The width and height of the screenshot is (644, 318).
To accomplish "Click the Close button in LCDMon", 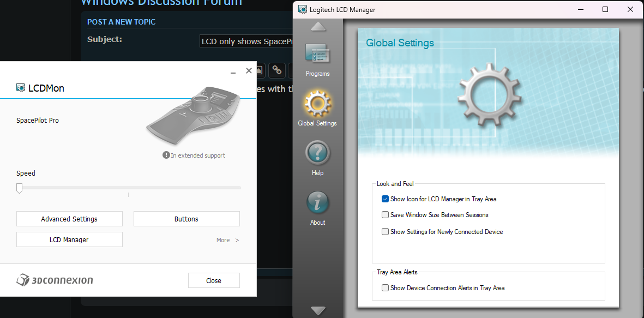I will pyautogui.click(x=214, y=280).
